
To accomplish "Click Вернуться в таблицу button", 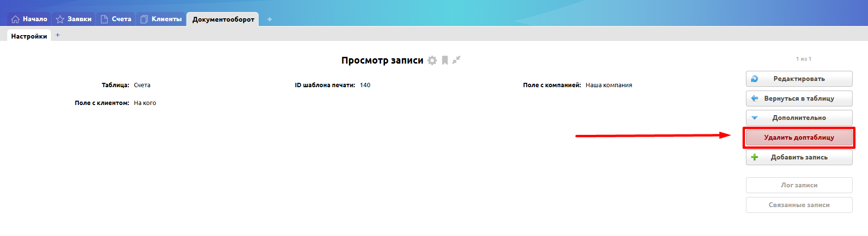I will 799,98.
